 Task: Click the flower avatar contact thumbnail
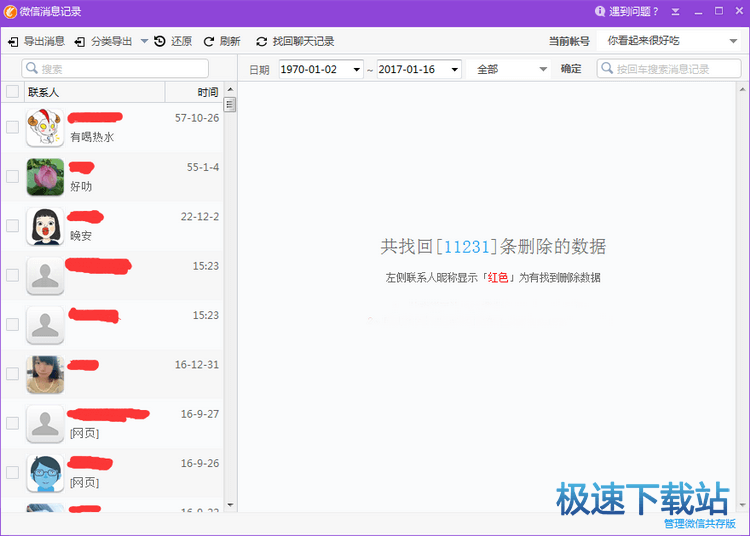pyautogui.click(x=45, y=177)
